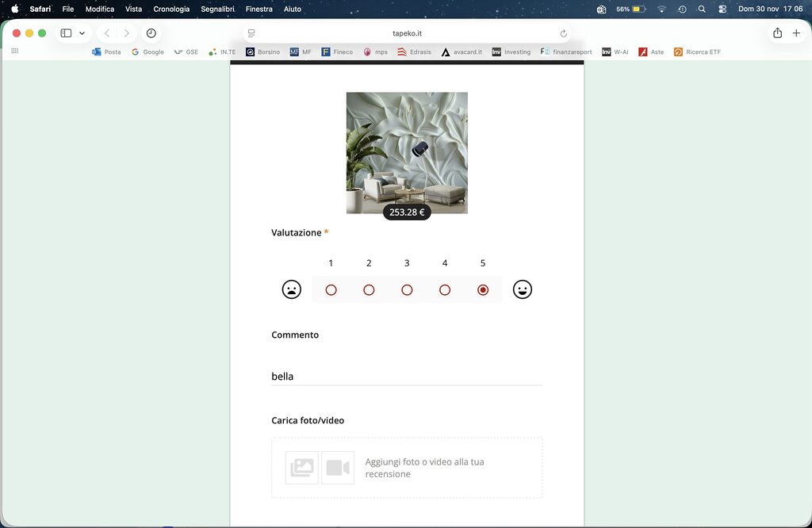This screenshot has height=528, width=812.
Task: Click the wallpaper product thumbnail image
Action: (x=407, y=152)
